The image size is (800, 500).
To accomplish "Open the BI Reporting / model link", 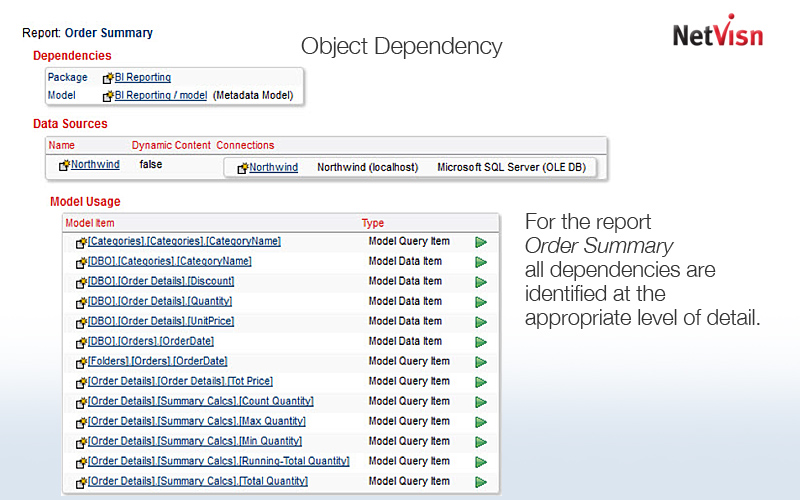I will click(161, 95).
